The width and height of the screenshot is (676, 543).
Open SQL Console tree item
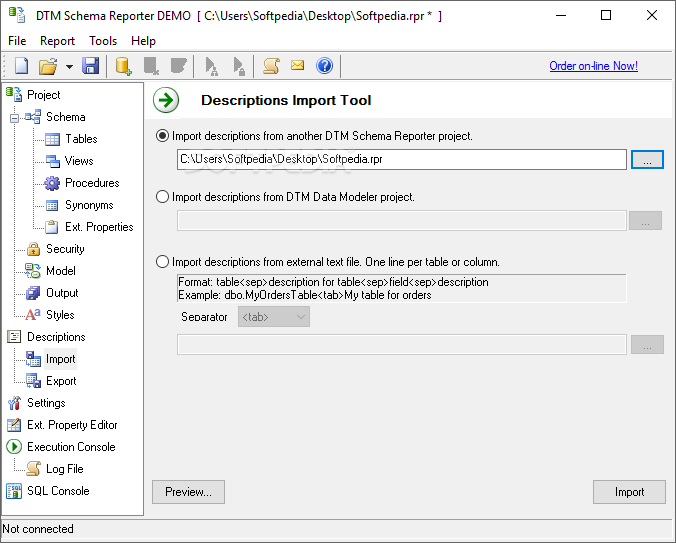58,491
